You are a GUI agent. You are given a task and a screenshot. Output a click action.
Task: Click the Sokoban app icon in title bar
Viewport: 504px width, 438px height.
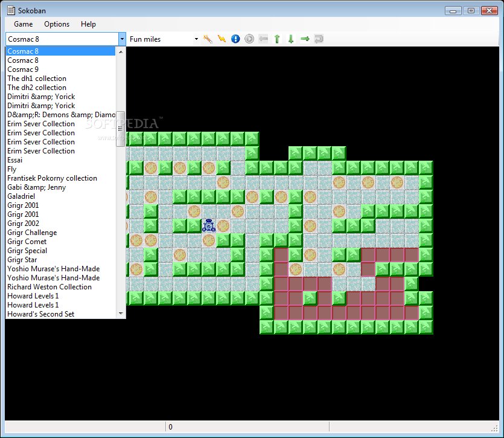click(11, 10)
